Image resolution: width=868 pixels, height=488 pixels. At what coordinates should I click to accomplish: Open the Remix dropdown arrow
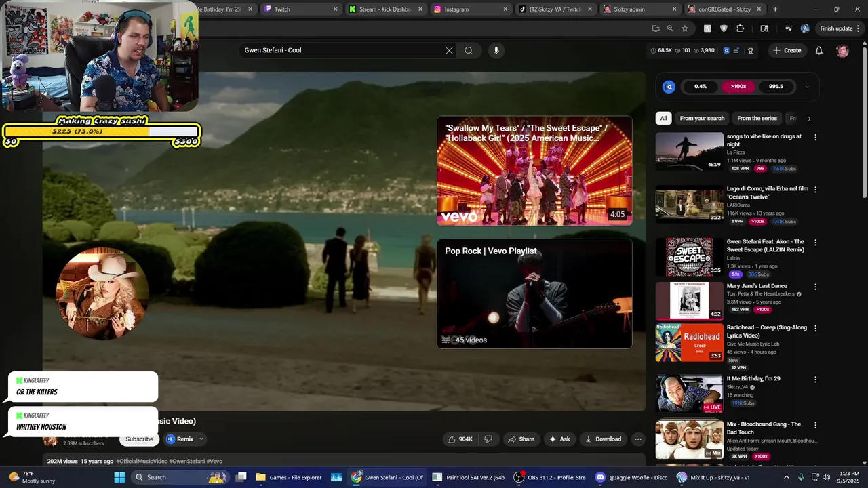(201, 439)
